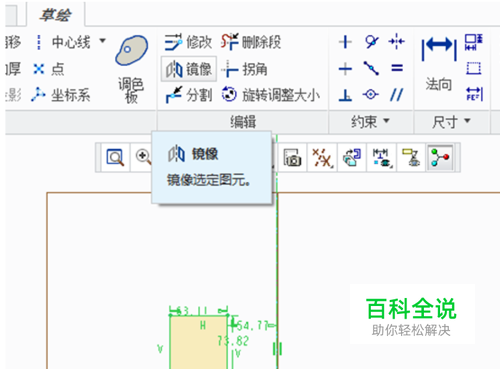Open the datum display filters dropdown
Screen dimensions: 500x369
[322, 157]
